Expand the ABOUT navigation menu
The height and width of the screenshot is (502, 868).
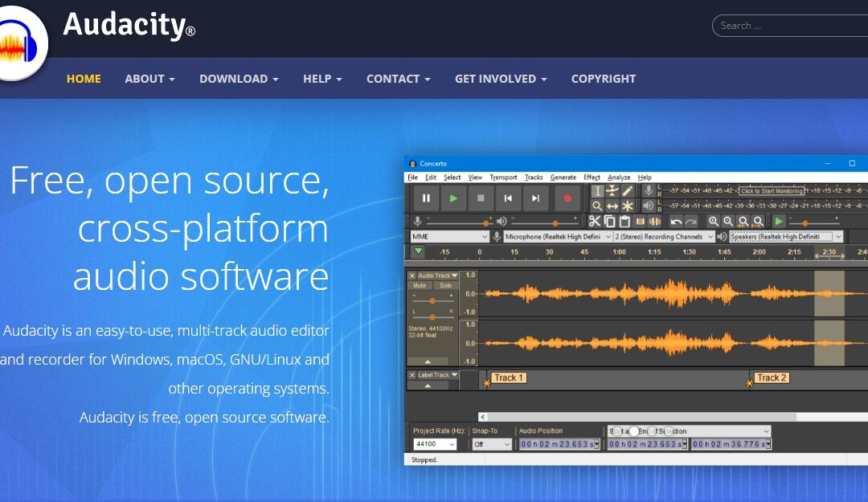[x=149, y=79]
